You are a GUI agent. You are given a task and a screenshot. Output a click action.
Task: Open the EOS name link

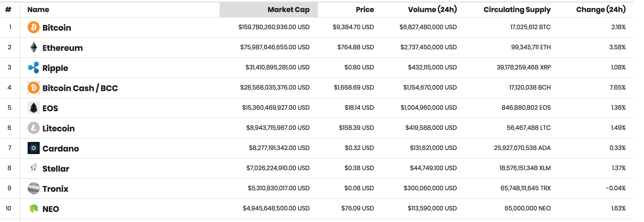click(x=50, y=108)
